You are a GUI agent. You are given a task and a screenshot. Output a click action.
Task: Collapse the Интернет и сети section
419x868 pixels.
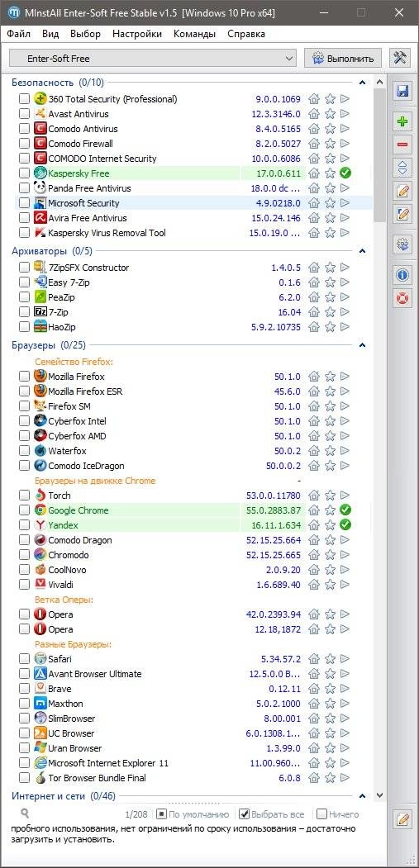point(363,797)
